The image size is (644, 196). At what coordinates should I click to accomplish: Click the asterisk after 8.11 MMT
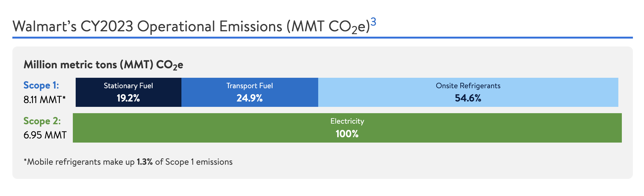(x=64, y=99)
